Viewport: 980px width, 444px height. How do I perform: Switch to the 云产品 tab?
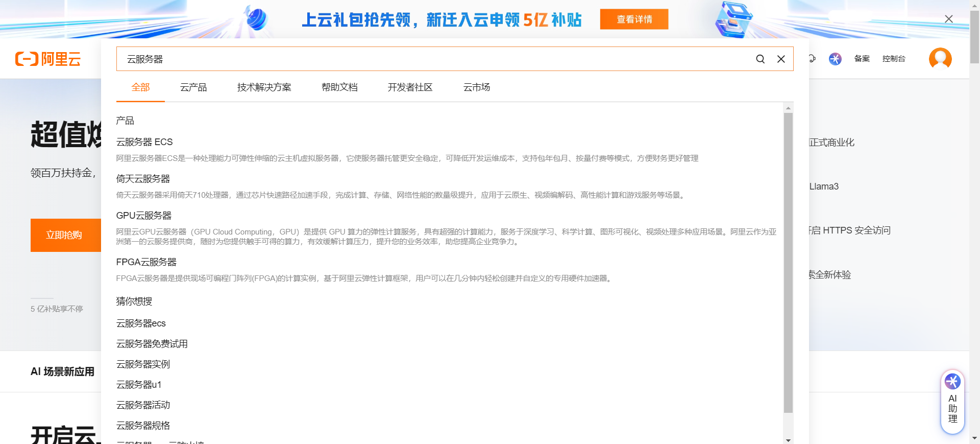[193, 87]
